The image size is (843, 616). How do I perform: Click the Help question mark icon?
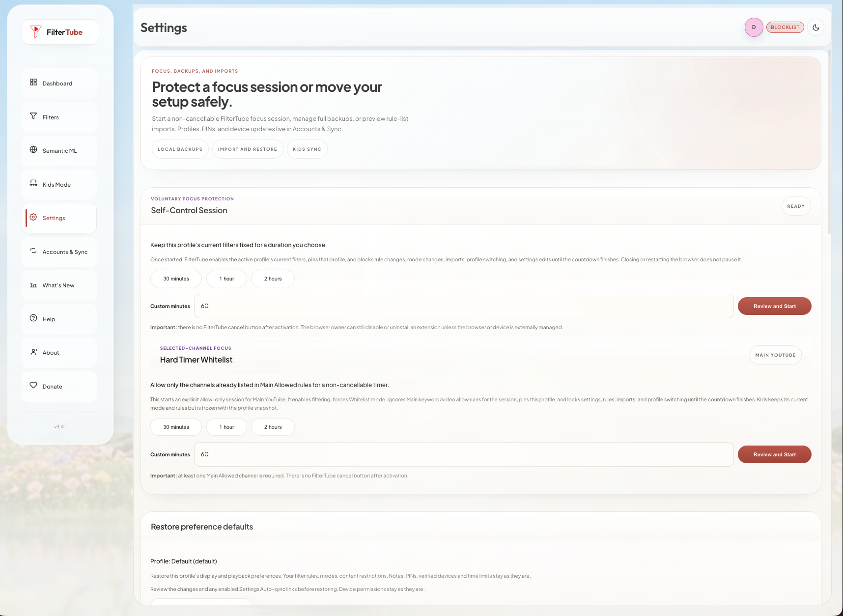(33, 318)
